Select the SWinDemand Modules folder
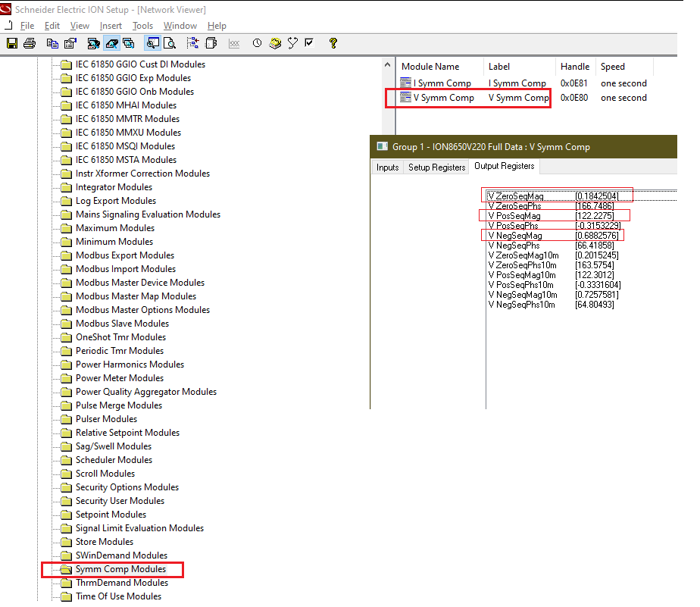 pyautogui.click(x=121, y=555)
